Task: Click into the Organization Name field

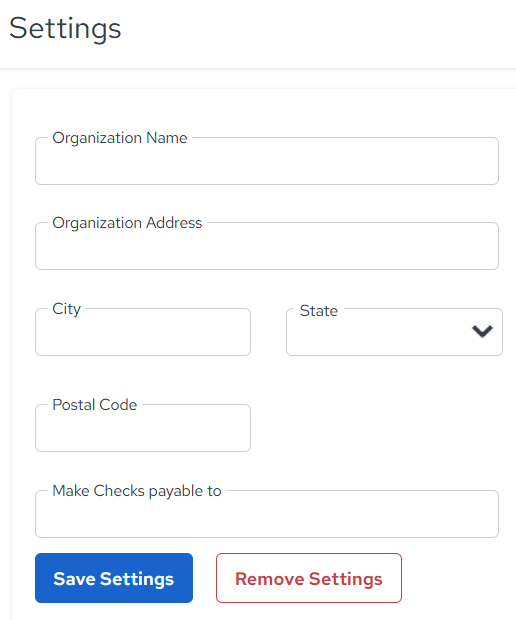Action: [267, 161]
